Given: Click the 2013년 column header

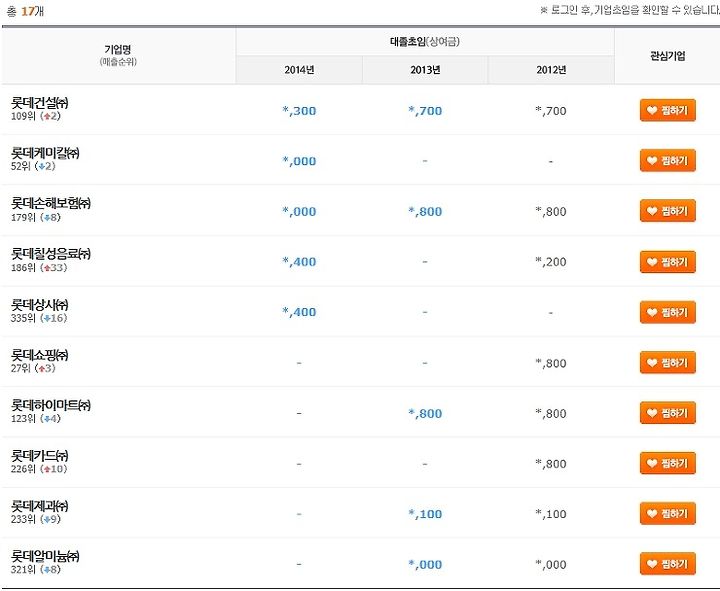Looking at the screenshot, I should pyautogui.click(x=425, y=70).
